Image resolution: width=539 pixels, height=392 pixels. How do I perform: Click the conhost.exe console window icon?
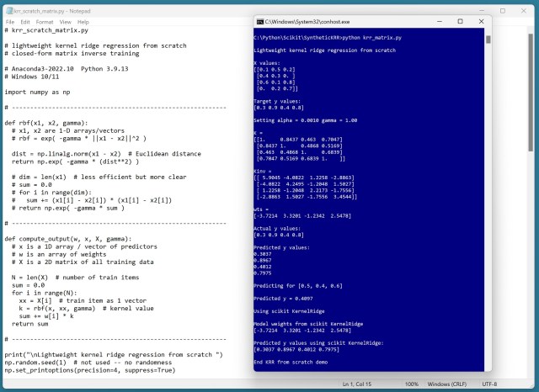[260, 21]
